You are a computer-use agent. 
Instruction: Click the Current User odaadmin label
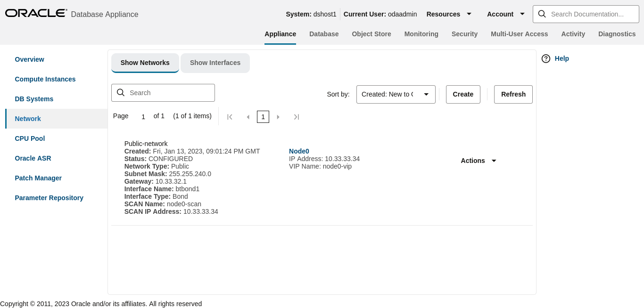click(380, 14)
